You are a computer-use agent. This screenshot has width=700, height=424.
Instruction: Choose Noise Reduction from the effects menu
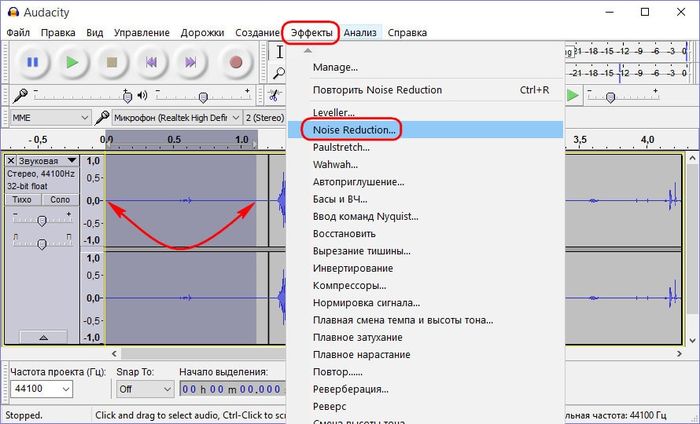click(355, 129)
